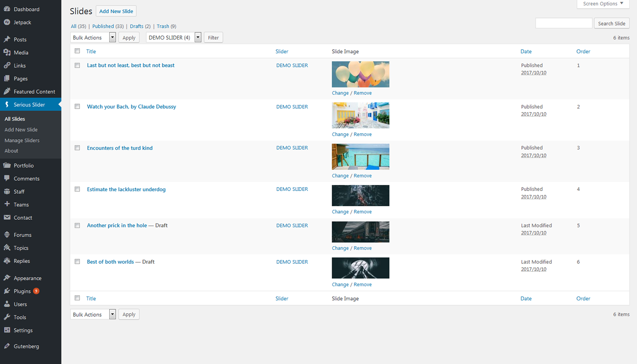Viewport: 637px width, 364px height.
Task: Click the Media icon in sidebar
Action: click(7, 53)
